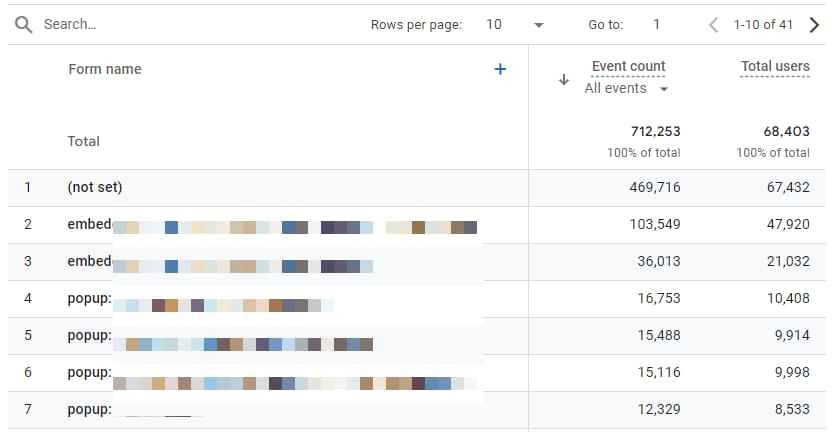
Task: Select row 4 popup form entry
Action: pyautogui.click(x=90, y=299)
